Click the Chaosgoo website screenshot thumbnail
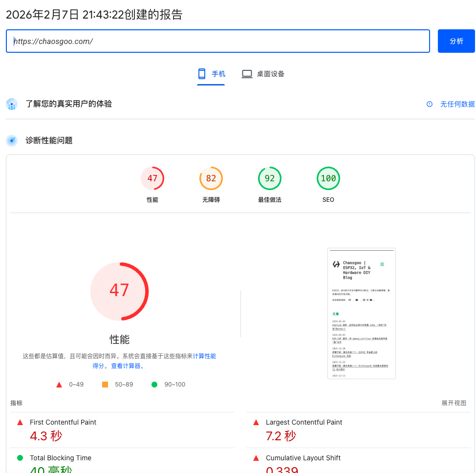 tap(361, 313)
